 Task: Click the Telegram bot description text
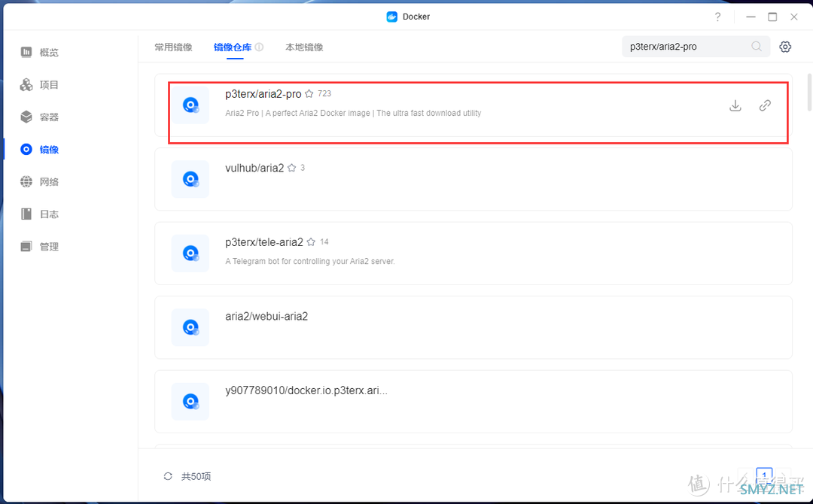click(x=310, y=262)
